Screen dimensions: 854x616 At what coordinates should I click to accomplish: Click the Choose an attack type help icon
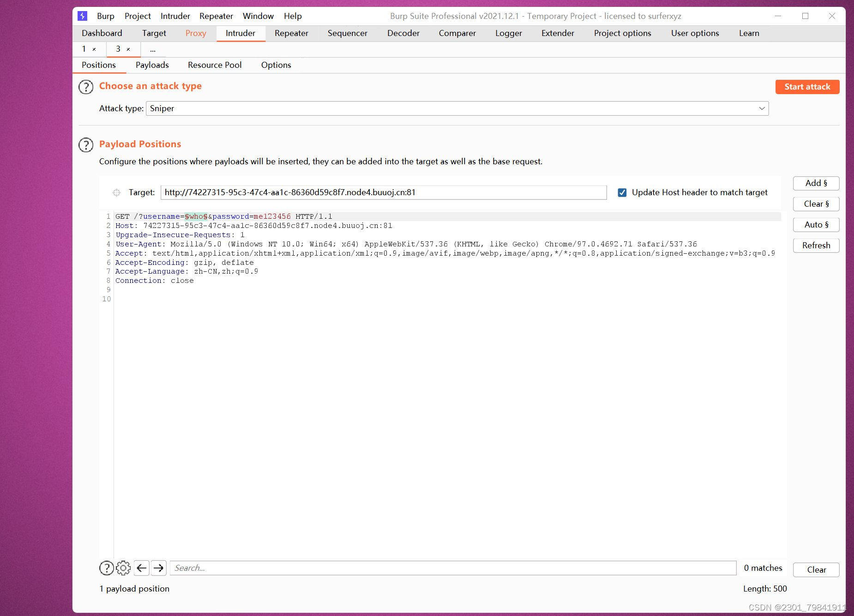coord(86,87)
